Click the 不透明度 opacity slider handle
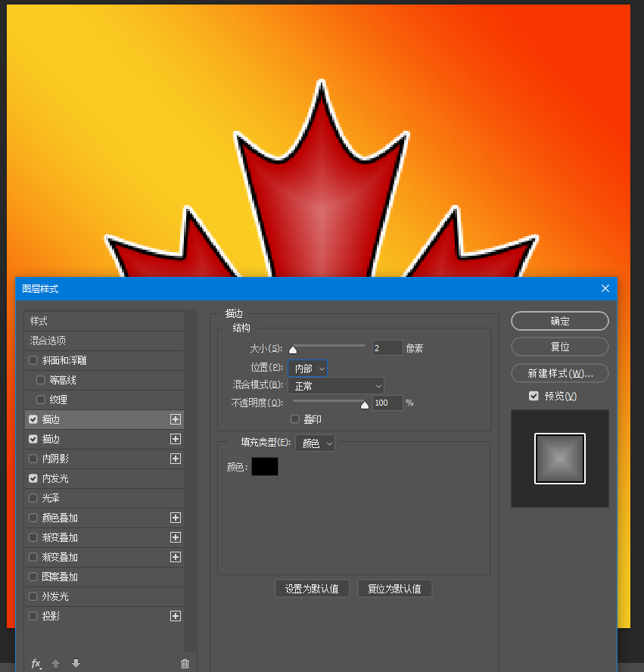 (x=365, y=405)
